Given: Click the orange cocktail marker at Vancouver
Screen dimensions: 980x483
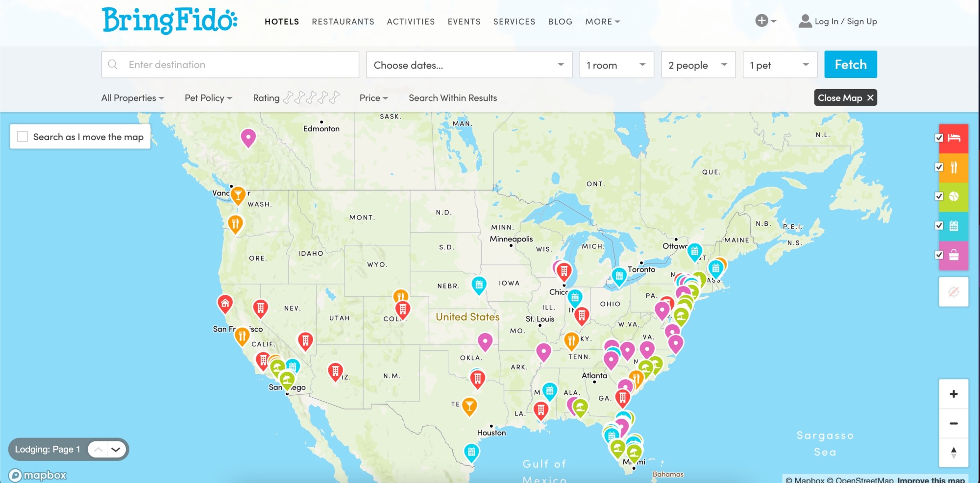Looking at the screenshot, I should pyautogui.click(x=238, y=195).
